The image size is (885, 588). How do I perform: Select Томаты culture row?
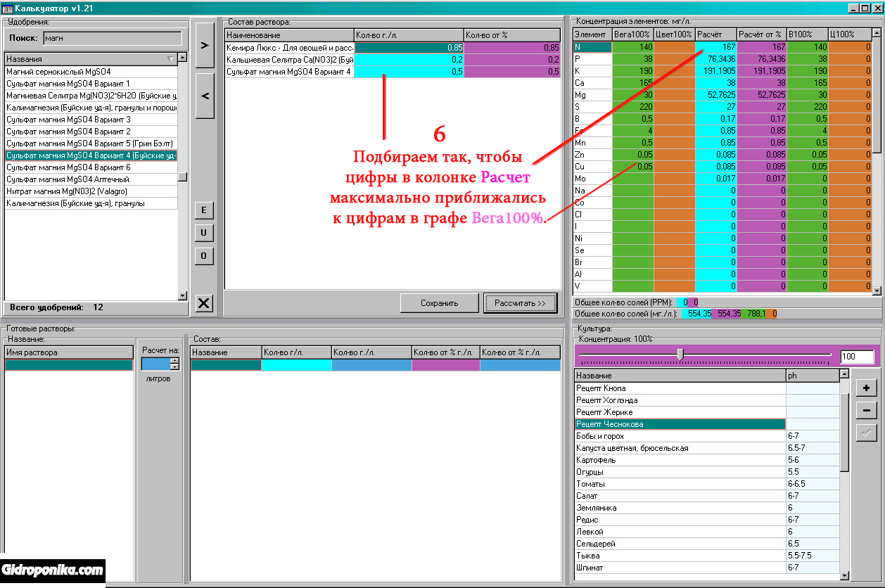(x=680, y=484)
